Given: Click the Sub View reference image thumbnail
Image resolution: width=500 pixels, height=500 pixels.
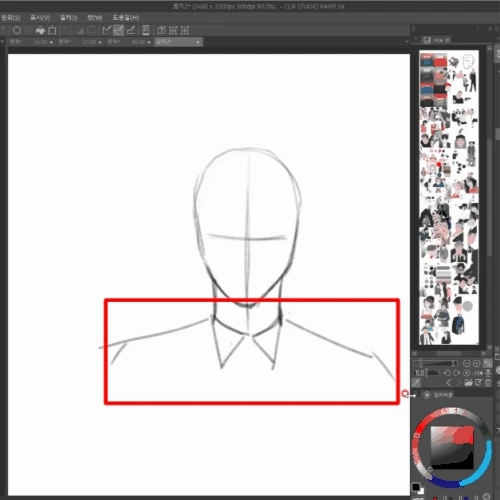Looking at the screenshot, I should (x=449, y=197).
